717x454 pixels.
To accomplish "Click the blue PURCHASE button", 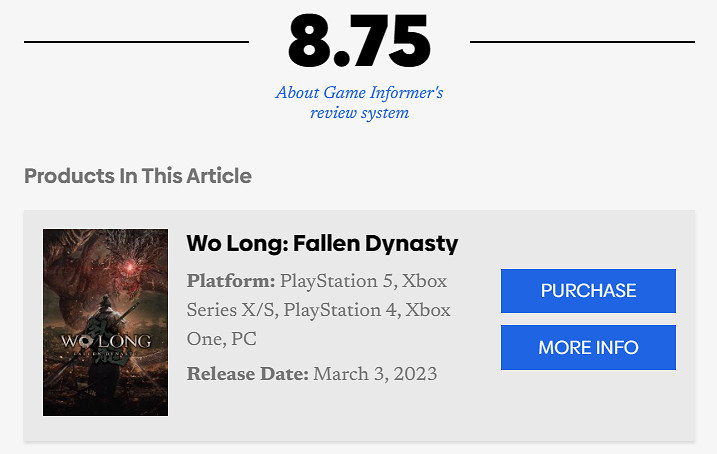I will coord(588,291).
